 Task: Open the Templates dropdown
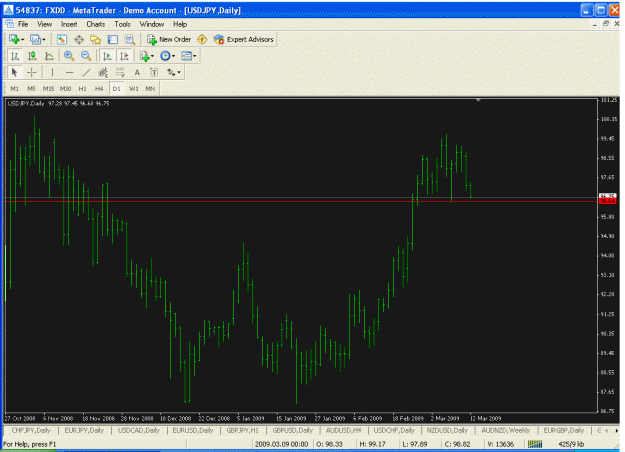pyautogui.click(x=188, y=56)
